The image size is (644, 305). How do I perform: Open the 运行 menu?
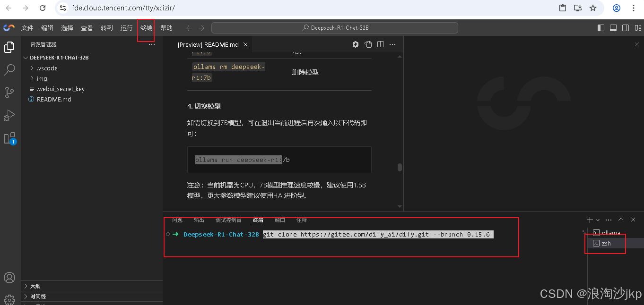(x=127, y=28)
